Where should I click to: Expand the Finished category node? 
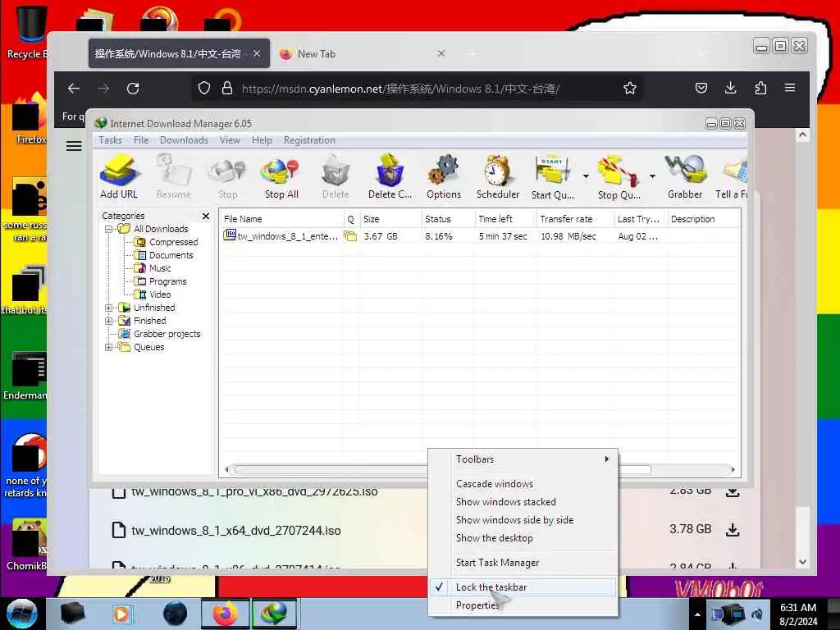click(x=109, y=321)
